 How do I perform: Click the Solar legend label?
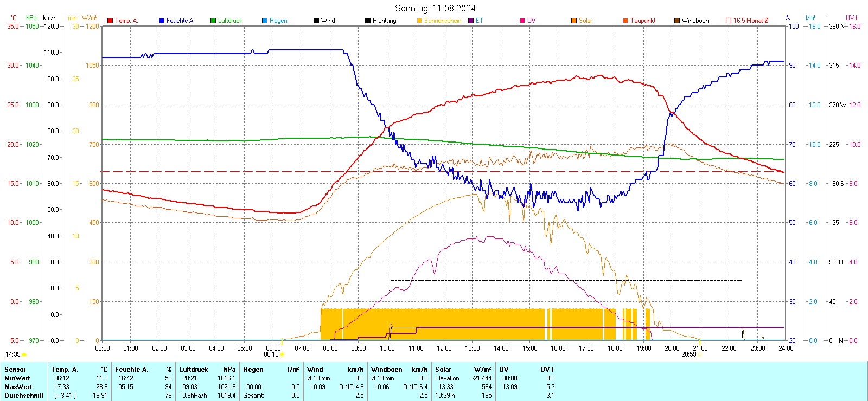585,21
